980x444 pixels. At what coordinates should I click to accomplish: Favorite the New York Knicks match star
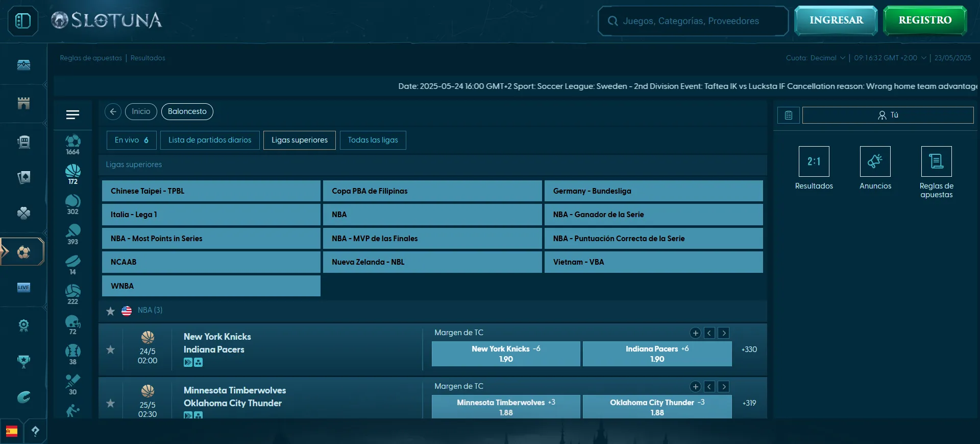point(110,349)
